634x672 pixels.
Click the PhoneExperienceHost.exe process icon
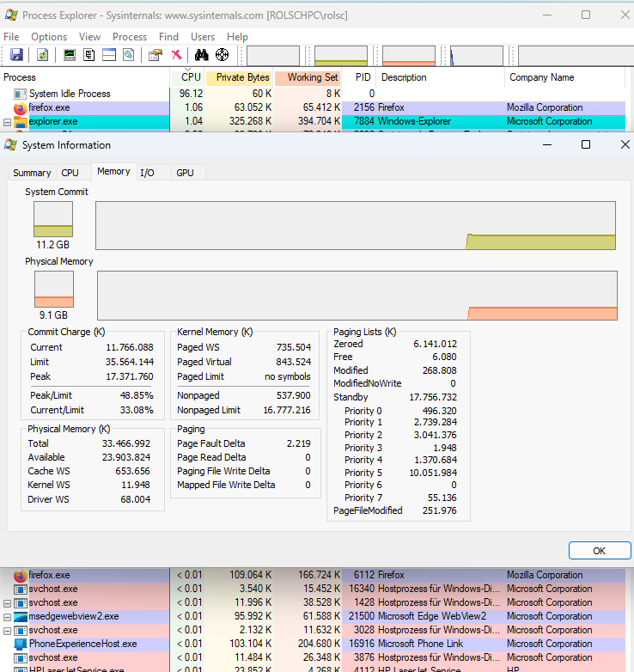pyautogui.click(x=20, y=645)
